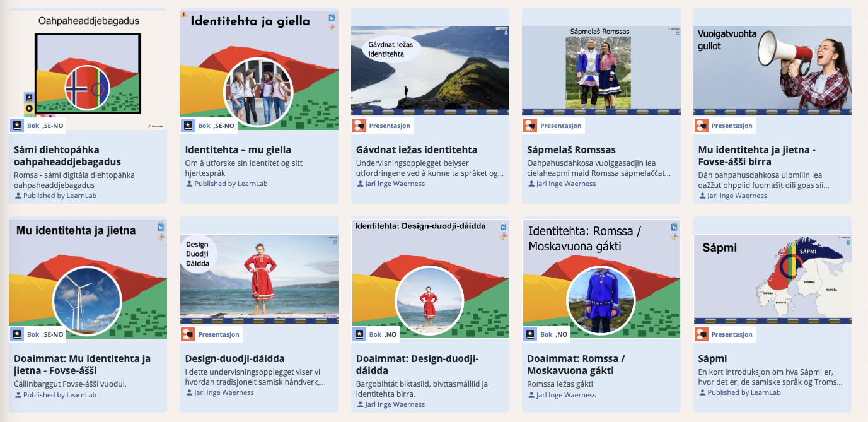
Task: Click Presentasjon icon on Sápmelaš Romssas card
Action: (x=530, y=126)
